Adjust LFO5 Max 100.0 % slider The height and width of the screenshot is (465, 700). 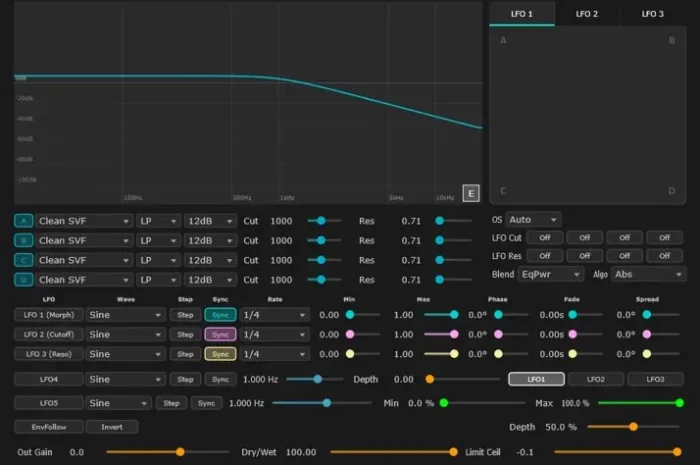coord(641,403)
